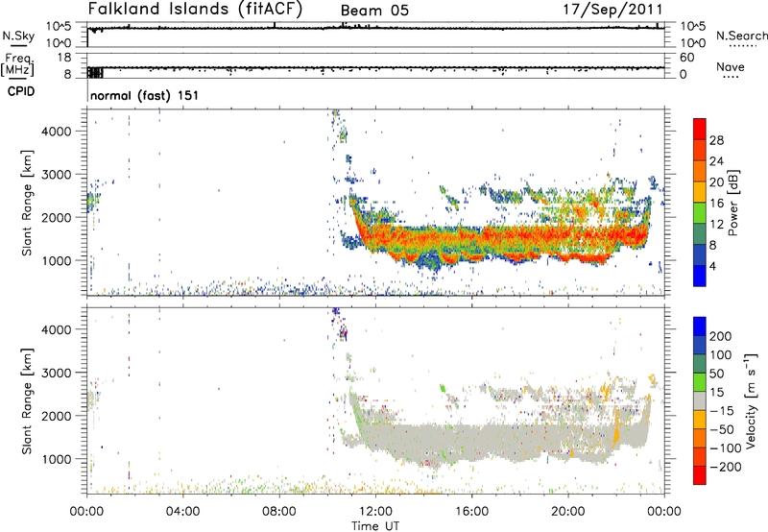Click the '04:00' time axis tick label
Image resolution: width=768 pixels, height=532 pixels.
click(183, 511)
